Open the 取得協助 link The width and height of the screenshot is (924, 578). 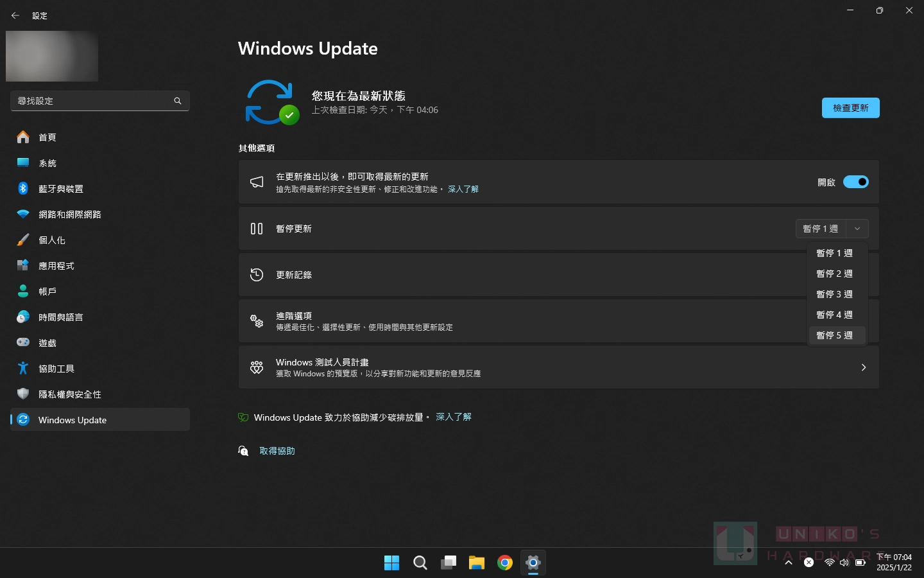click(x=277, y=451)
